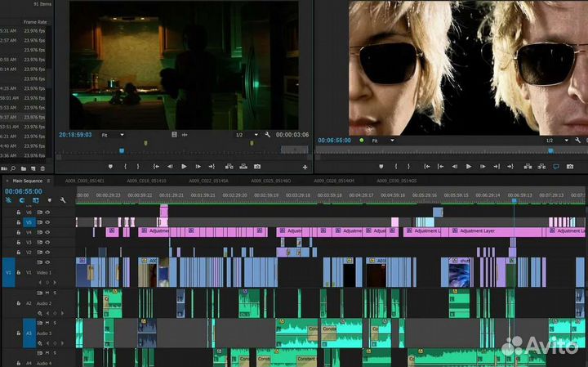The image size is (588, 367).
Task: Click the source monitor playhead marker
Action: (122, 150)
